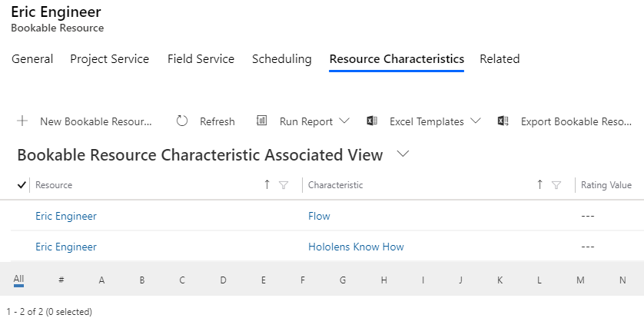This screenshot has height=328, width=644.
Task: Toggle the select-all checkmark in the grid header
Action: 22,185
